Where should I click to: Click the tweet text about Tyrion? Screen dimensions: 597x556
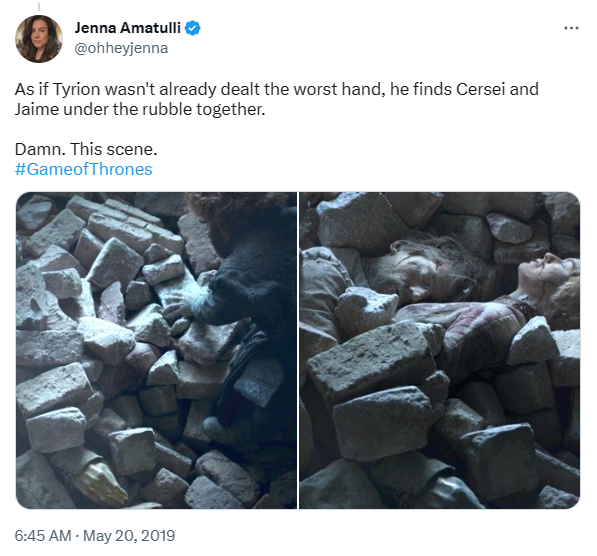click(277, 99)
